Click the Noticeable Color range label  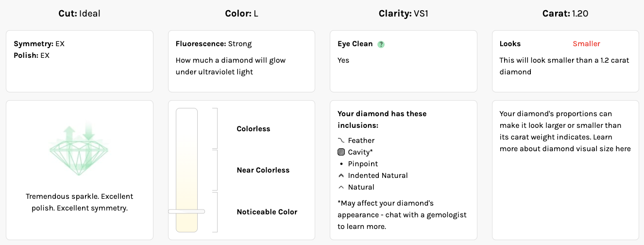[267, 212]
